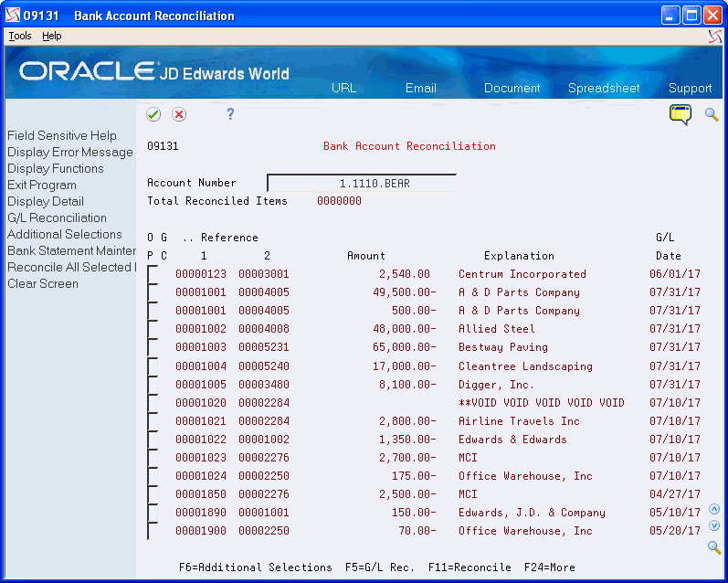Click the F5=G/L Rec. function key text

380,567
